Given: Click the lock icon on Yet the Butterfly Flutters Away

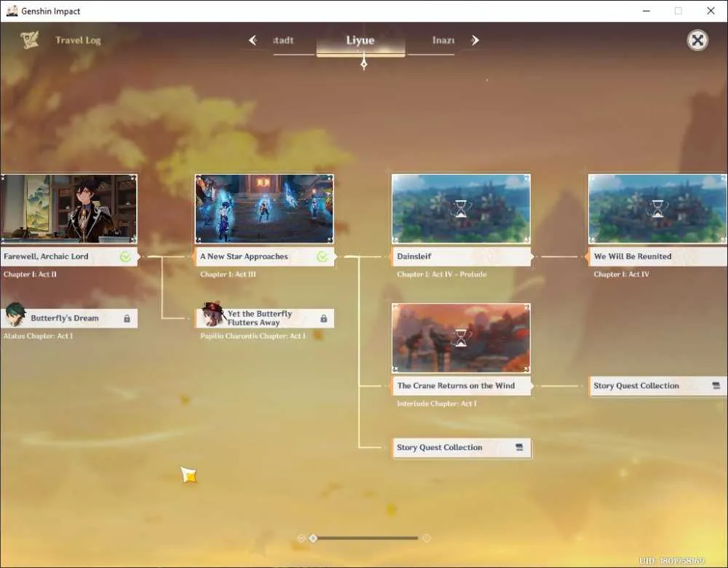Looking at the screenshot, I should pyautogui.click(x=324, y=319).
